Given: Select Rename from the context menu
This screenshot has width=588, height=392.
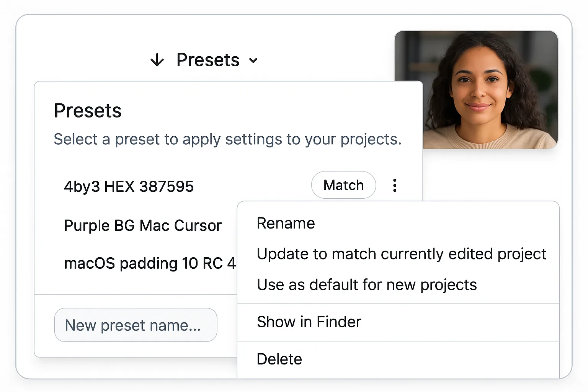Looking at the screenshot, I should pos(286,223).
